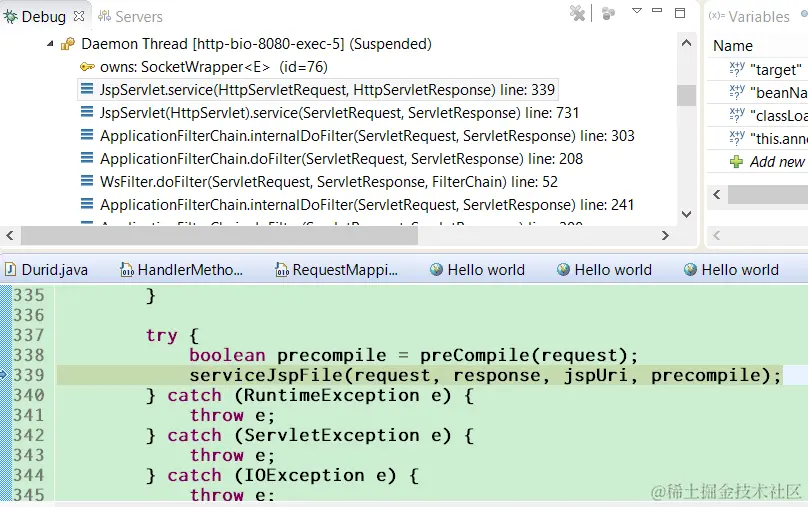808x507 pixels.
Task: Click throw e; on line 343
Action: pos(232,455)
